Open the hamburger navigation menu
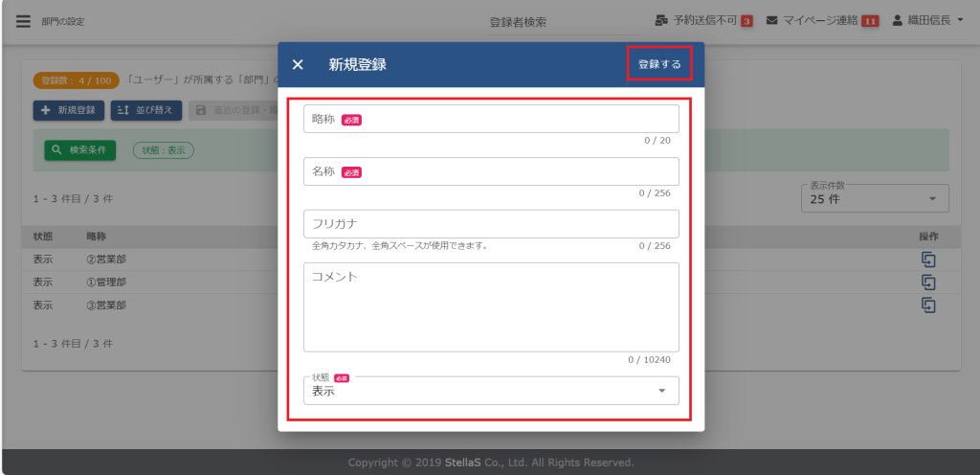The height and width of the screenshot is (475, 980). [x=23, y=21]
